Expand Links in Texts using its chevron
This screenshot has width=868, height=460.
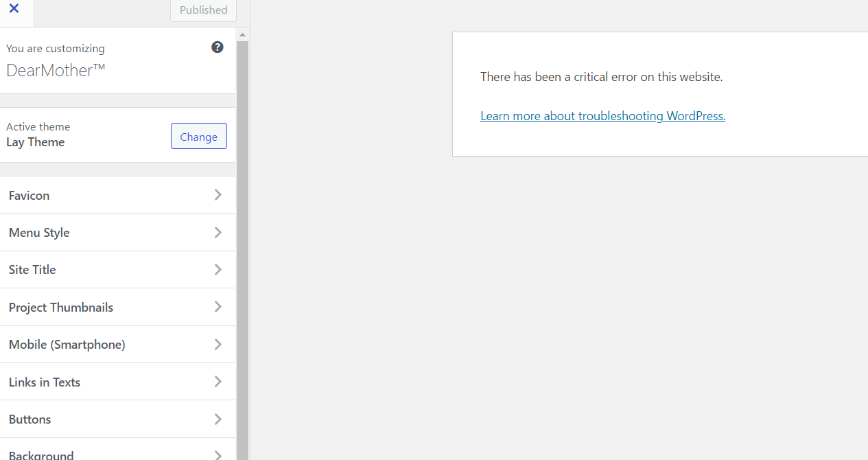(218, 382)
